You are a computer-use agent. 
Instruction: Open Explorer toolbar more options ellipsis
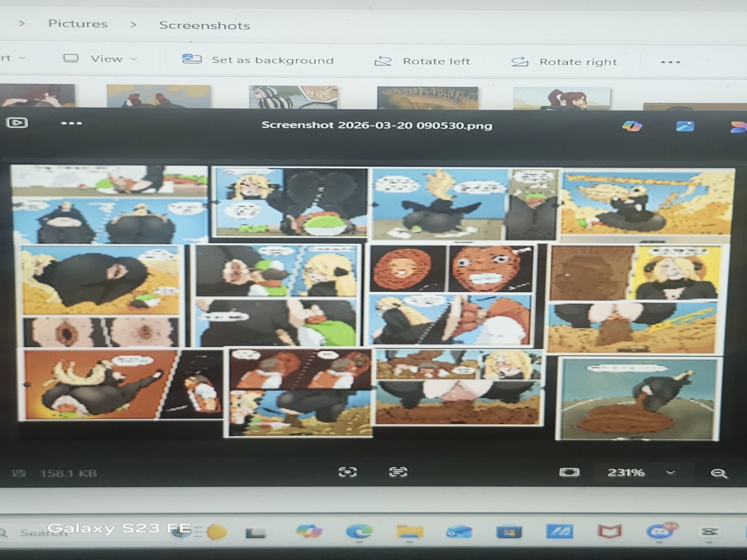[x=670, y=62]
